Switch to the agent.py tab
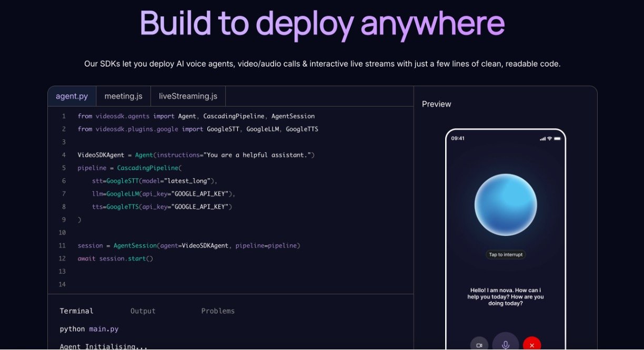Screen dimensions: 644x350 [x=72, y=96]
